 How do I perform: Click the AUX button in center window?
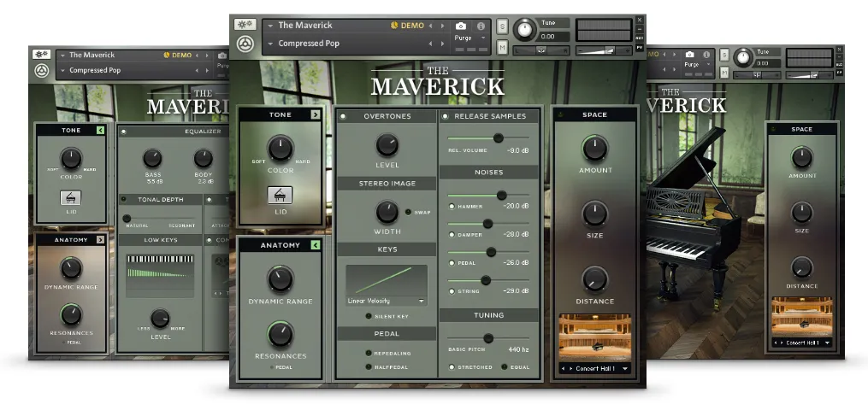(640, 38)
